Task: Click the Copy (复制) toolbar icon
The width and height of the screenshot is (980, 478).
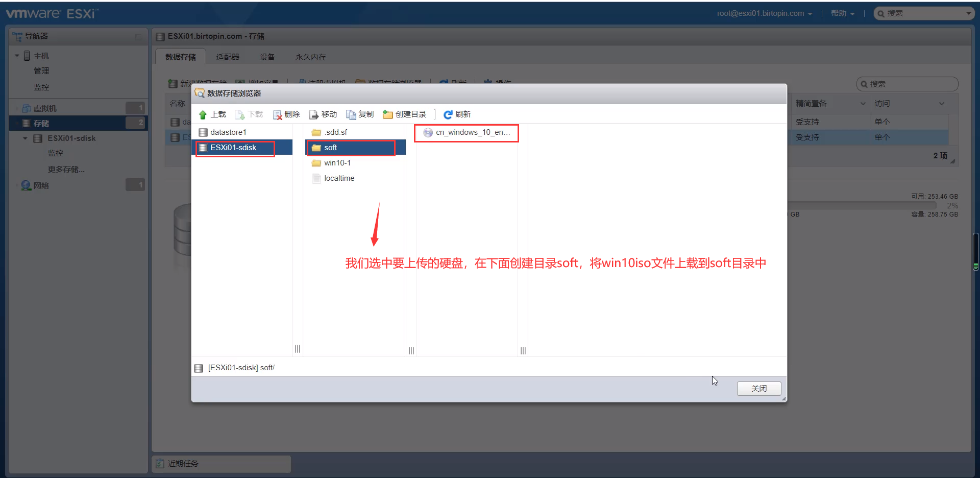Action: [351, 114]
